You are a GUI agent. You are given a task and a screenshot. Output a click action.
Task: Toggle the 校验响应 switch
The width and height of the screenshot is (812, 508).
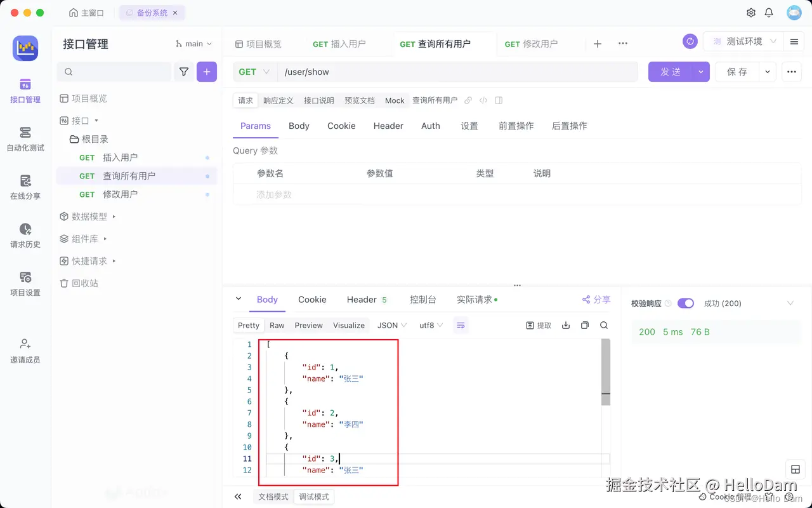pyautogui.click(x=686, y=303)
